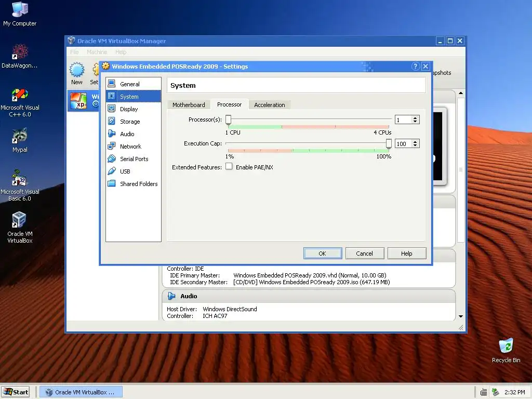Click the Audio section speaker icon
Screen dimensions: 532x399
pos(171,296)
